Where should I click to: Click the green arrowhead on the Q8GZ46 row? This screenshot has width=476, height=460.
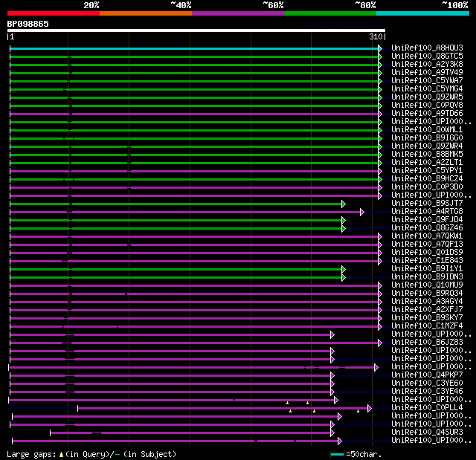click(344, 229)
